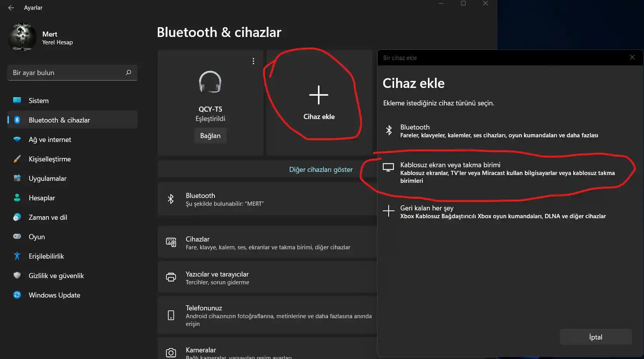Viewport: 644px width, 359px height.
Task: Click İptal to cancel device adding
Action: [x=595, y=337]
